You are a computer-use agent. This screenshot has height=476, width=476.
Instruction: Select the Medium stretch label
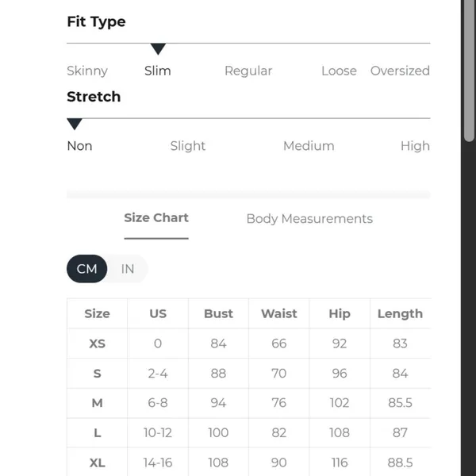pyautogui.click(x=309, y=146)
